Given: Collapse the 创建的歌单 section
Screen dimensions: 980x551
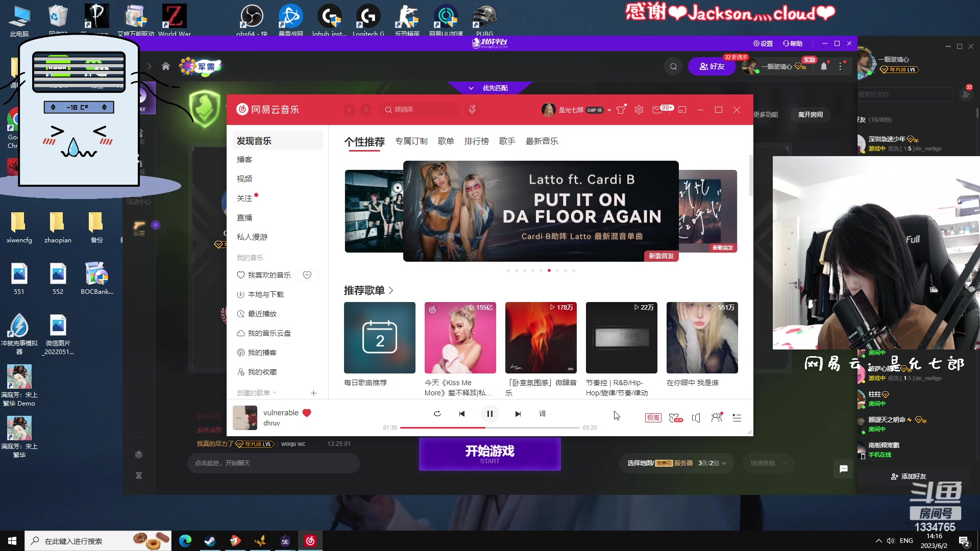Looking at the screenshot, I should tap(256, 393).
